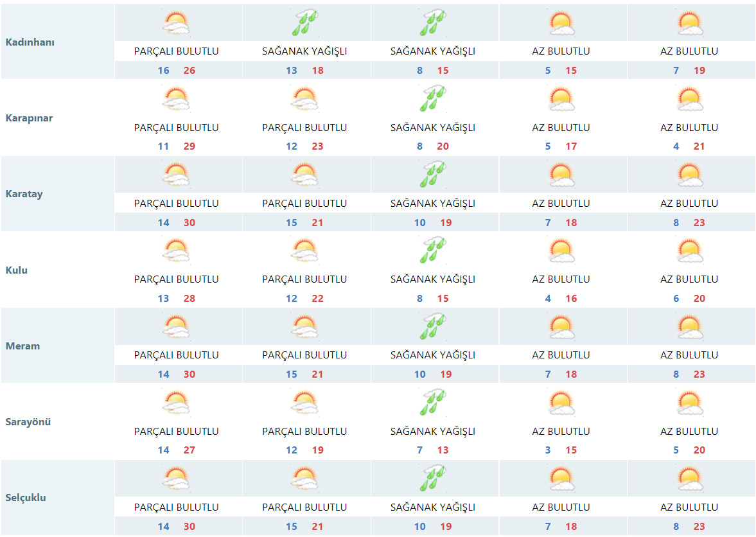Screen dimensions: 756x537
Task: Click Sarayönü's minimum temperature value 3
Action: tap(548, 450)
